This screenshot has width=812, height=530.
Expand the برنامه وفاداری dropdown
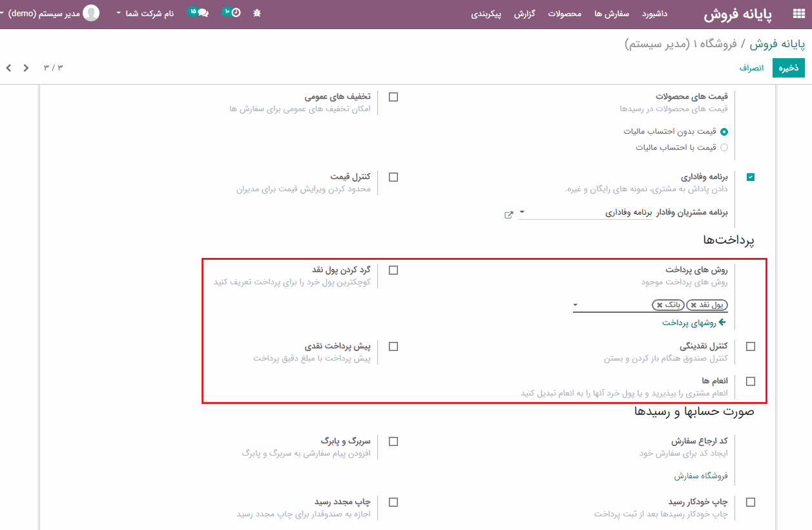pyautogui.click(x=523, y=212)
